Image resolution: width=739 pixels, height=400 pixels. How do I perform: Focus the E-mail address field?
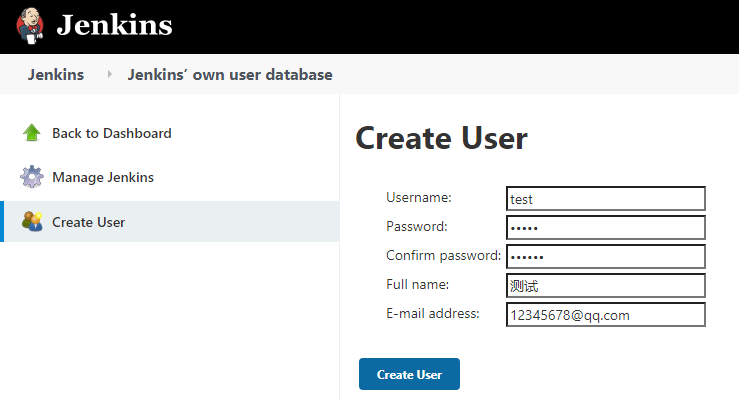point(606,315)
